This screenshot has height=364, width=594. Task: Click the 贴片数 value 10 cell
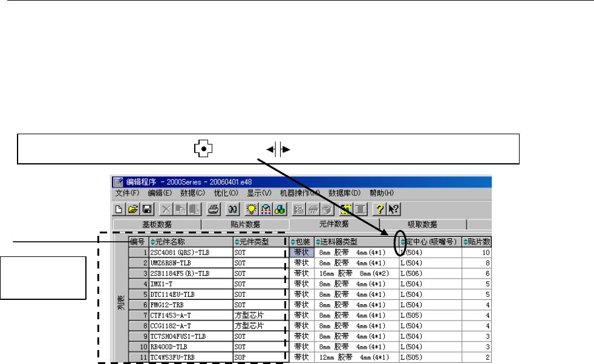477,252
